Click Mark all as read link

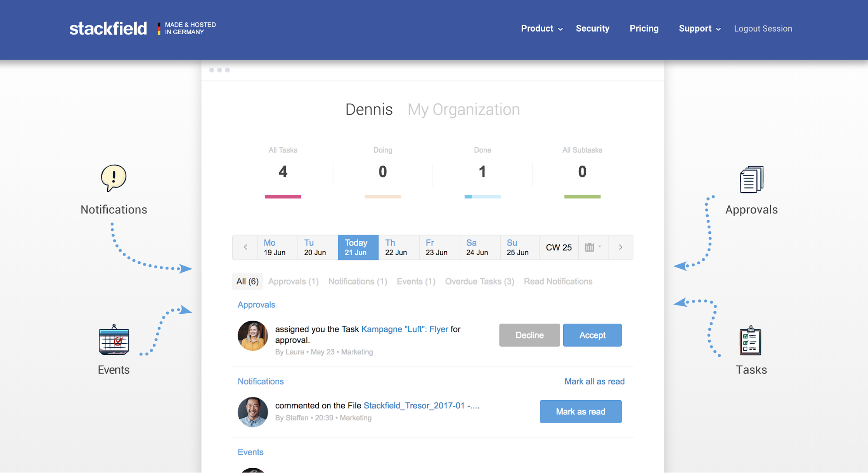[x=594, y=381]
